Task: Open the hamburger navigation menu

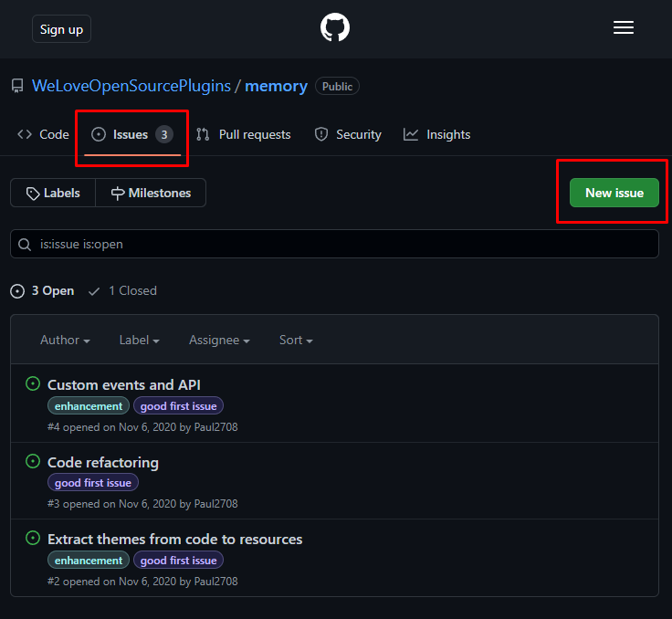Action: point(624,28)
